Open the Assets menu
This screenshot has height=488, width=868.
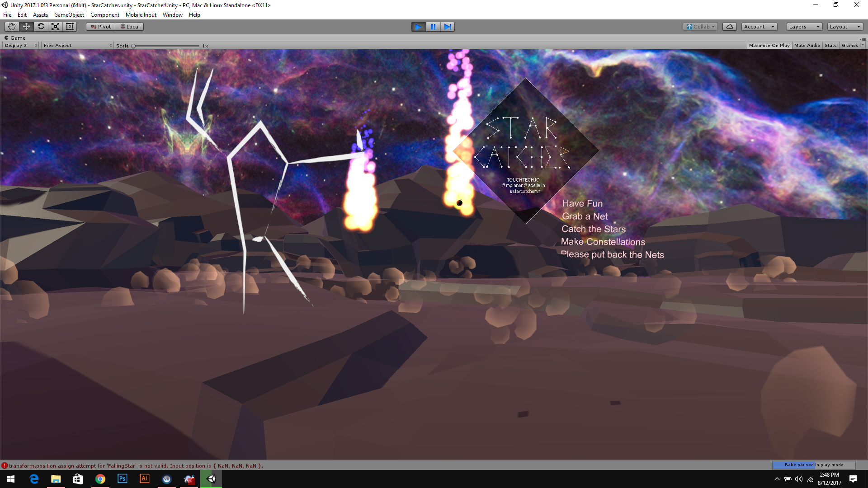pos(40,15)
